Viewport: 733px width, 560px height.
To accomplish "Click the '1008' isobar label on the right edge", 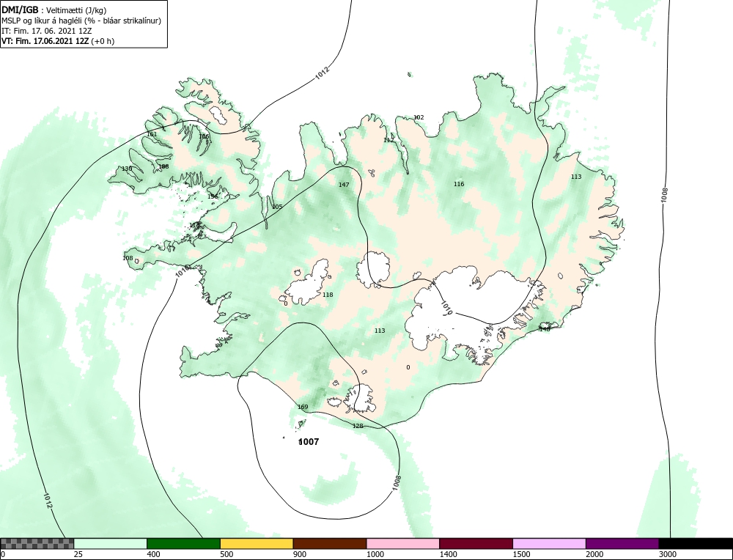I will point(664,195).
